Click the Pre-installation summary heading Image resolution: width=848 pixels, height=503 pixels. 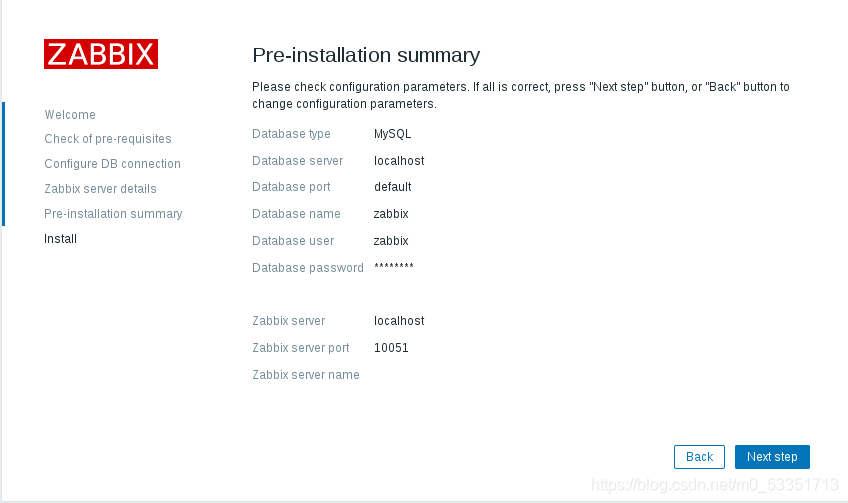pyautogui.click(x=366, y=55)
